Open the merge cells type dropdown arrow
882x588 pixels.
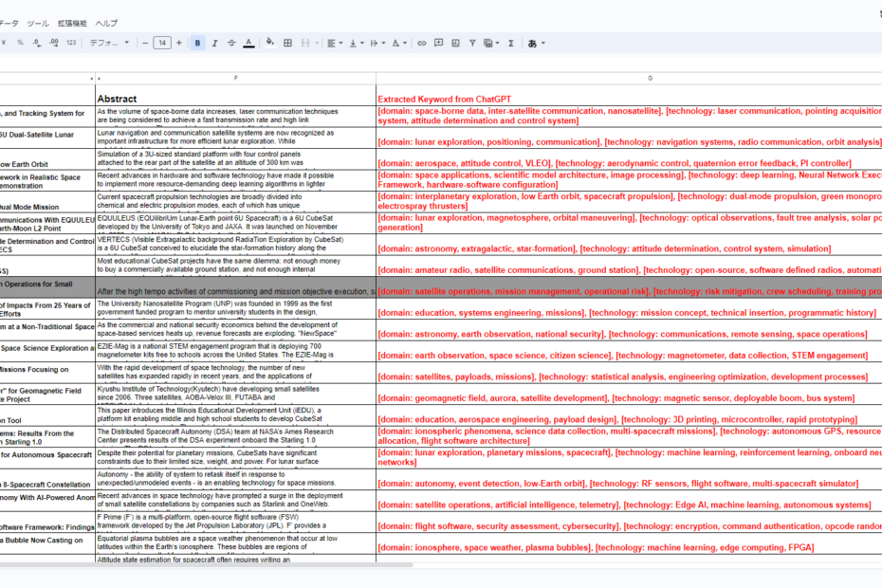pyautogui.click(x=317, y=43)
